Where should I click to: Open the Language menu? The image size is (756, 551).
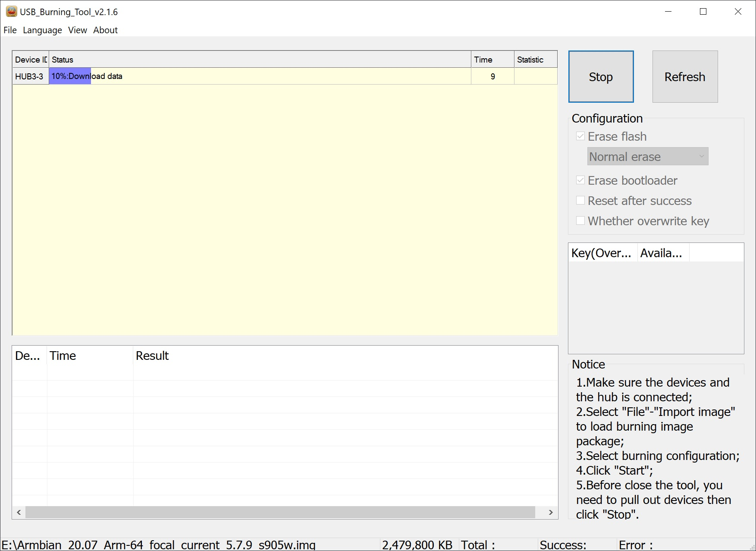click(x=42, y=30)
